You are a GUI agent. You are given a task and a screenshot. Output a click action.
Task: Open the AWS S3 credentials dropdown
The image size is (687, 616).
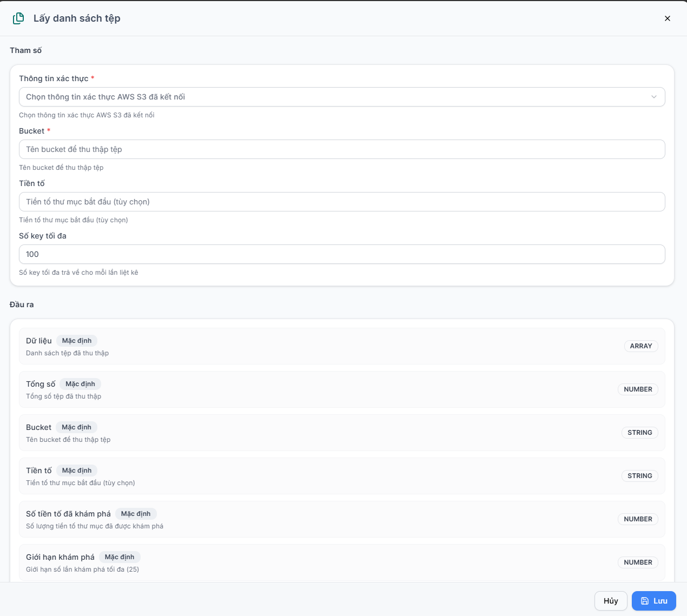click(342, 97)
